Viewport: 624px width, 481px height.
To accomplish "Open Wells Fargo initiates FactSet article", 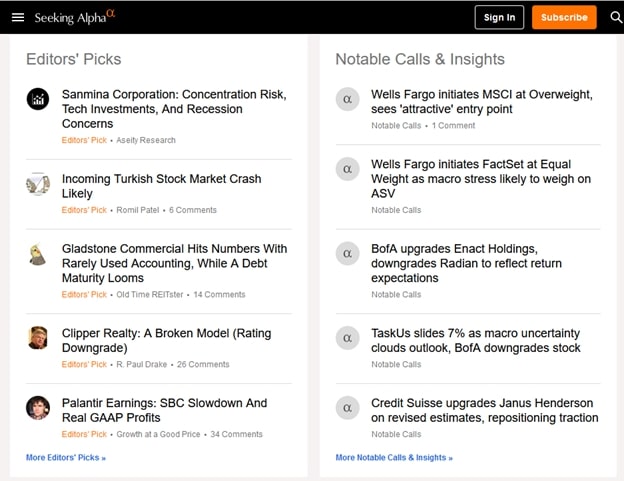I will point(481,179).
